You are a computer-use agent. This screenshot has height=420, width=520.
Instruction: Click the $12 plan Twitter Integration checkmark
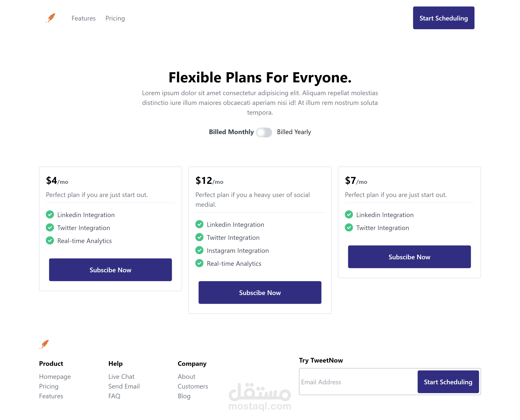(199, 237)
